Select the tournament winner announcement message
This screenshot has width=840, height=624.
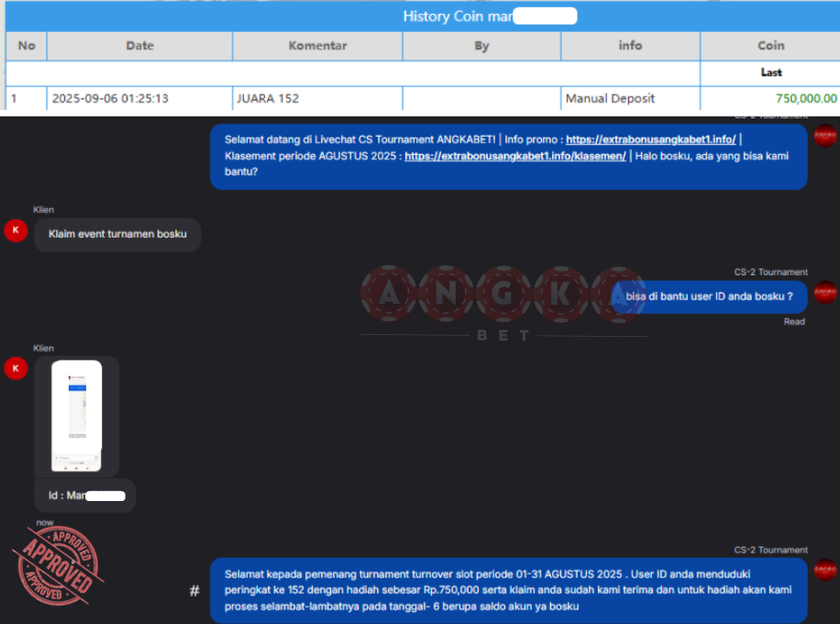pyautogui.click(x=508, y=590)
